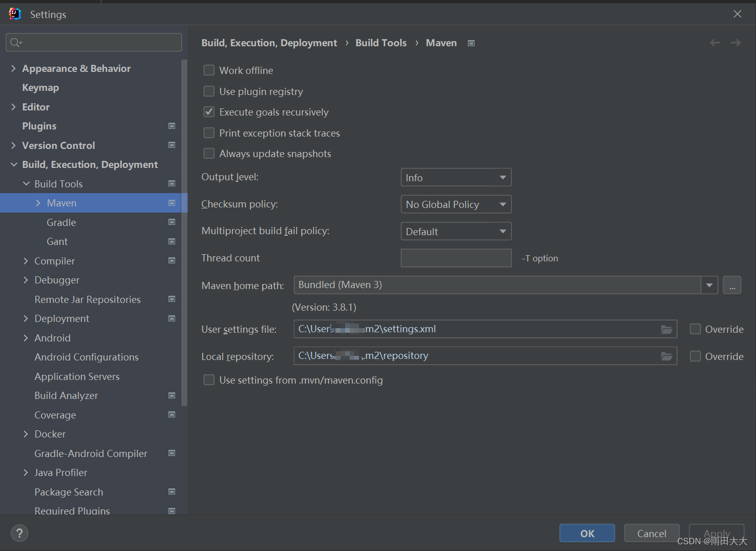Click the project-level icon beside Compiler
Image resolution: width=756 pixels, height=551 pixels.
coord(172,261)
